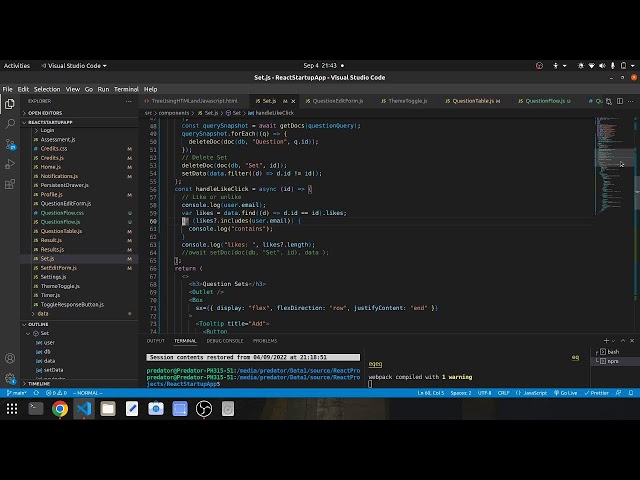The height and width of the screenshot is (480, 640).
Task: Open the Manage gear icon
Action: tap(10, 378)
